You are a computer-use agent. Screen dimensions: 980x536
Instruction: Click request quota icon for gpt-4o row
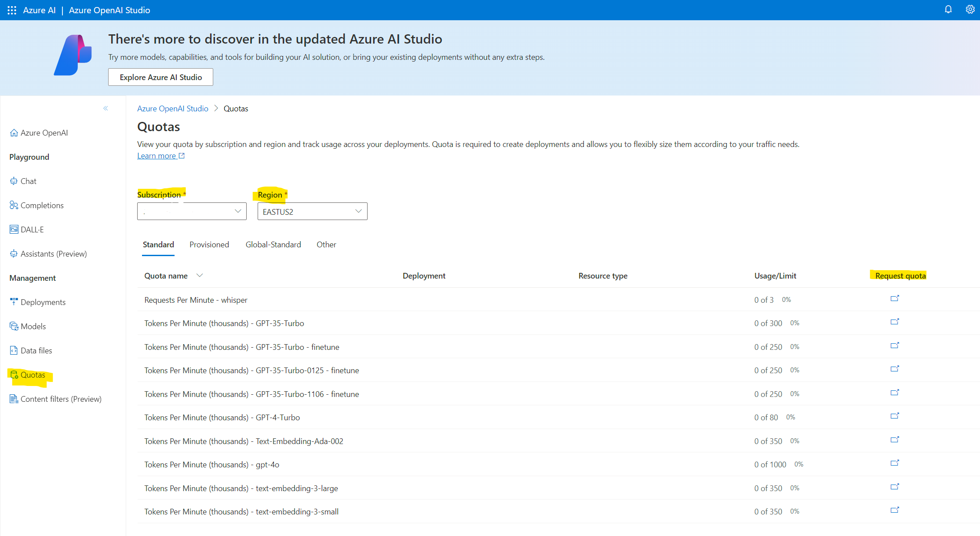pyautogui.click(x=895, y=463)
